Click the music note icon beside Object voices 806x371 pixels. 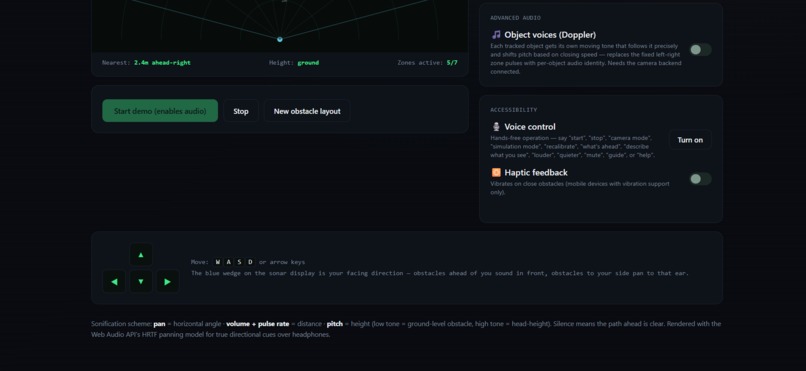click(x=496, y=35)
